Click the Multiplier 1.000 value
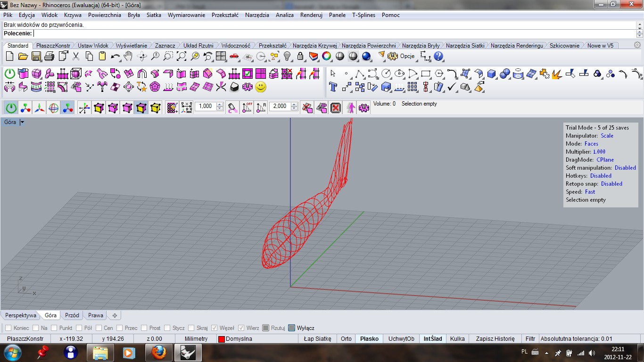644x362 pixels. point(599,152)
